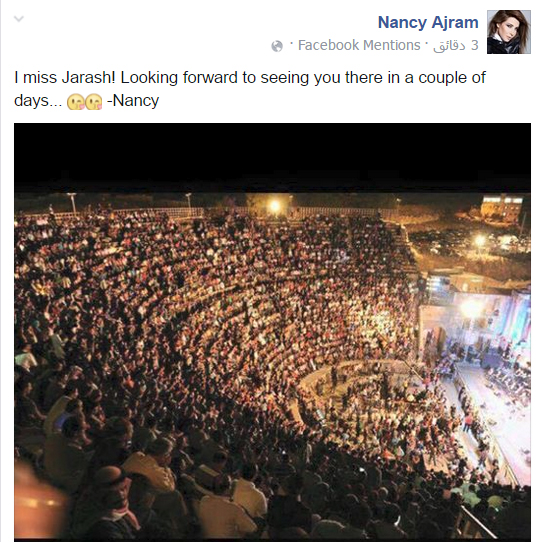Viewport: 536px width, 542px height.
Task: Click the post text 'I miss Jarash!'
Action: [x=65, y=78]
